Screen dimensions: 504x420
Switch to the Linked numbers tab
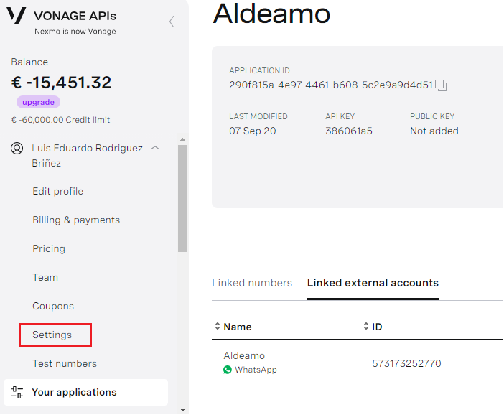tap(252, 283)
